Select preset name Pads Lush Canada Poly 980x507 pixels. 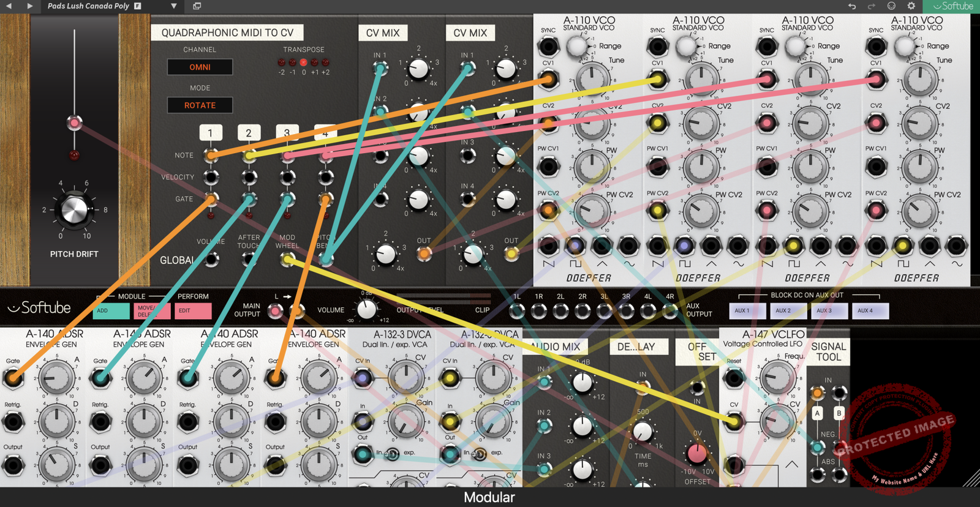click(88, 6)
